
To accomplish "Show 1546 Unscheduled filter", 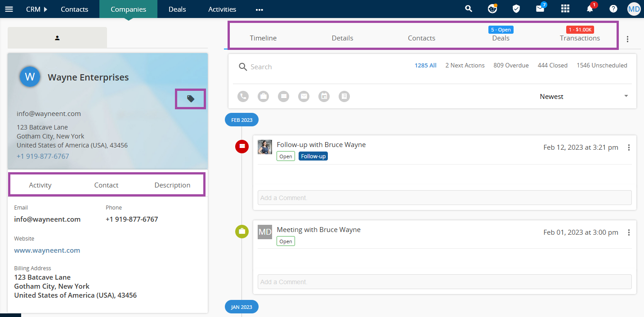I will coord(602,65).
